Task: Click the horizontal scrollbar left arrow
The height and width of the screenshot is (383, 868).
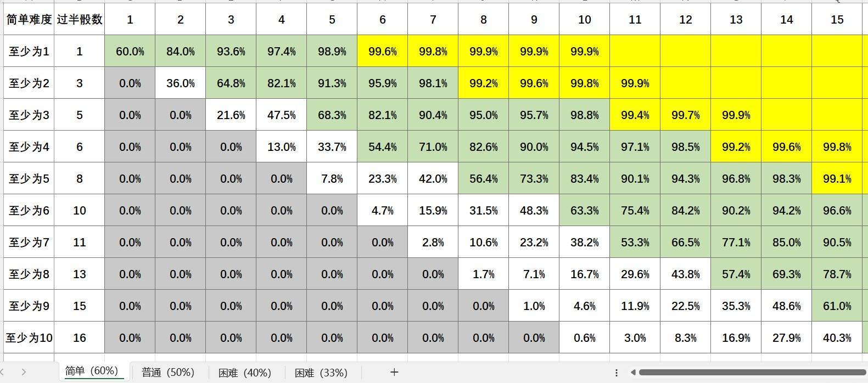Action: [633, 373]
